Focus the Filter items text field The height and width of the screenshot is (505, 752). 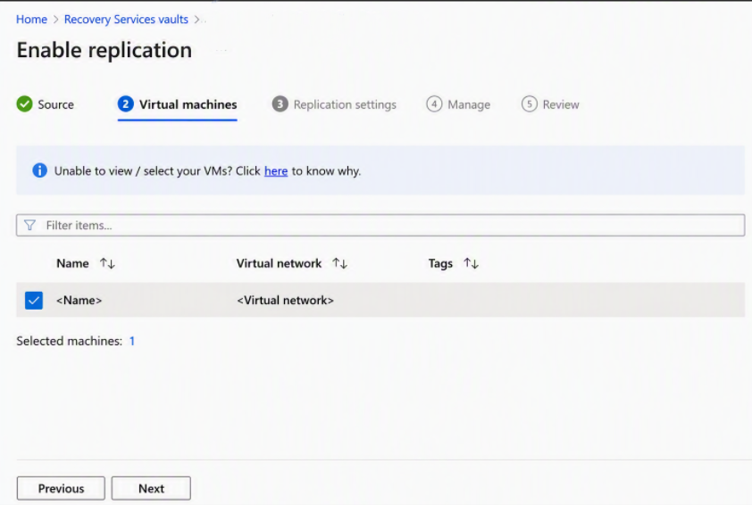380,225
